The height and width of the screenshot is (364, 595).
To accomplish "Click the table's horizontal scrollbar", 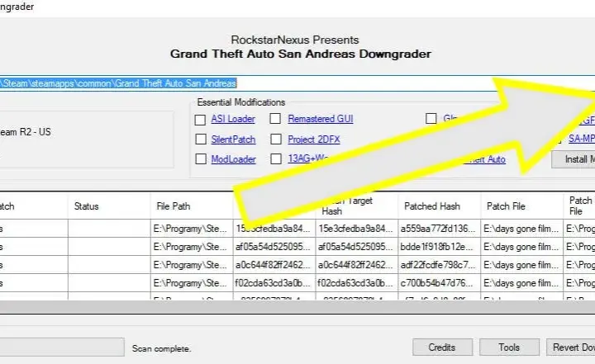I will point(297,307).
